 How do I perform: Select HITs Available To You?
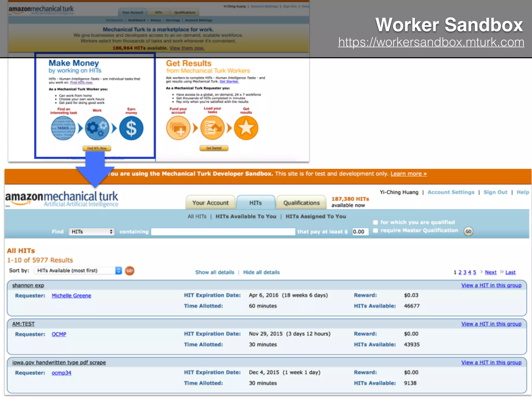coord(246,216)
